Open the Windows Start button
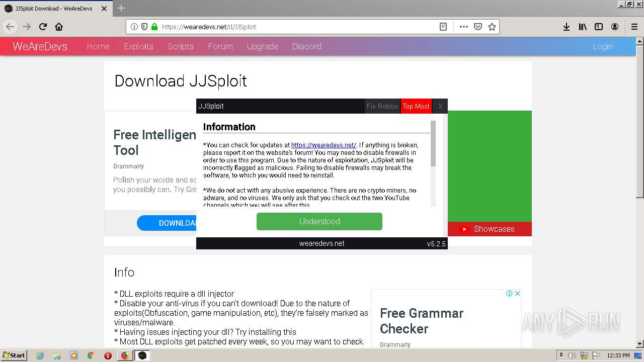 [x=14, y=355]
